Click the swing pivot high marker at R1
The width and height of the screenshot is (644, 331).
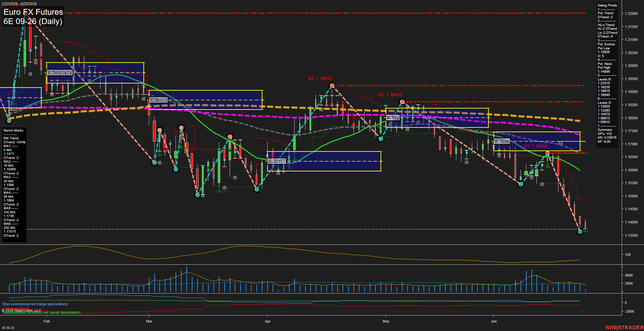547,153
